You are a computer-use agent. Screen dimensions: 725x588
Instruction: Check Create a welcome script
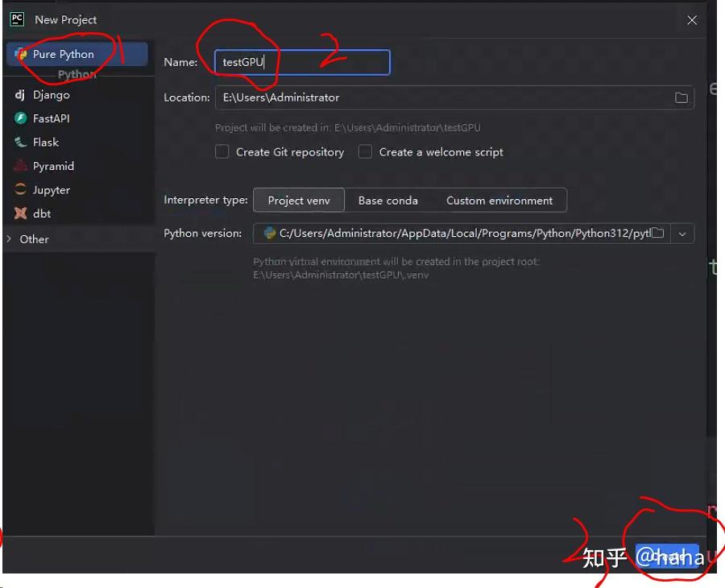(365, 151)
